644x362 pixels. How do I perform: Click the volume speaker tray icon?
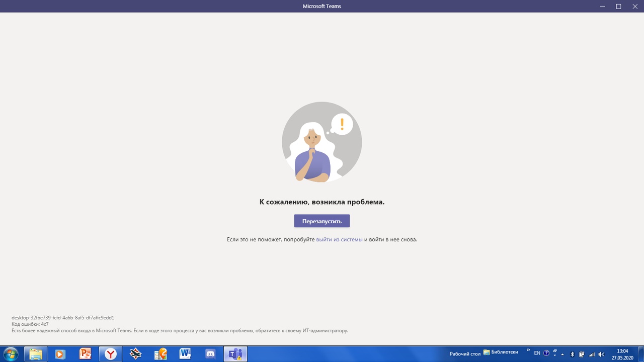(x=601, y=354)
